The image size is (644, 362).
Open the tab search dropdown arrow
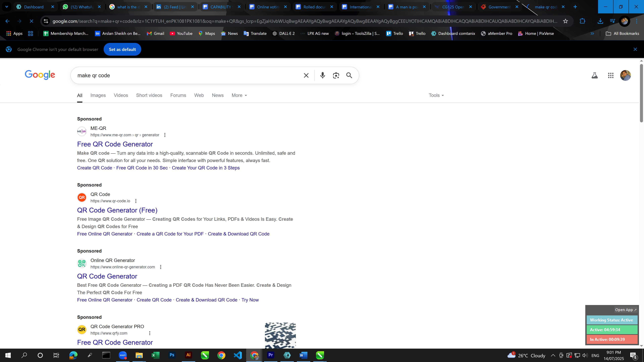coord(7,7)
